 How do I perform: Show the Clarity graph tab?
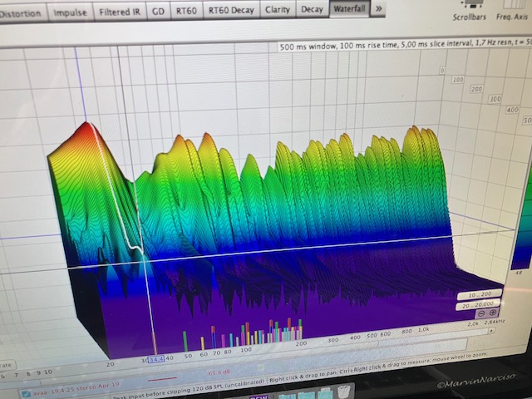coord(276,10)
